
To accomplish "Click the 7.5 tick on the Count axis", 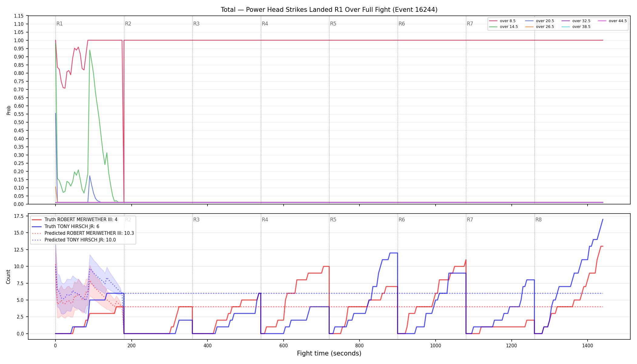I will [20, 283].
